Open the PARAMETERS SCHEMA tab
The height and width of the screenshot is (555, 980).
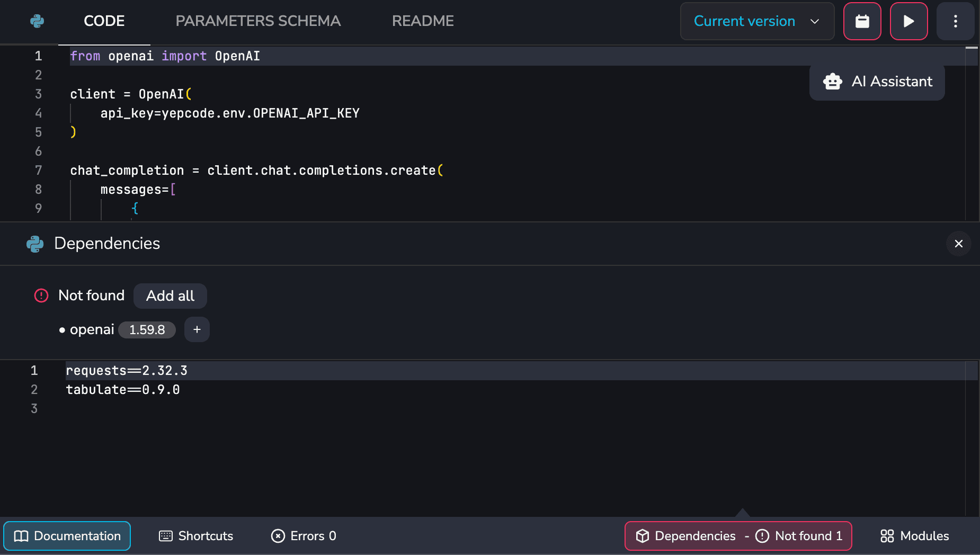[x=258, y=21]
